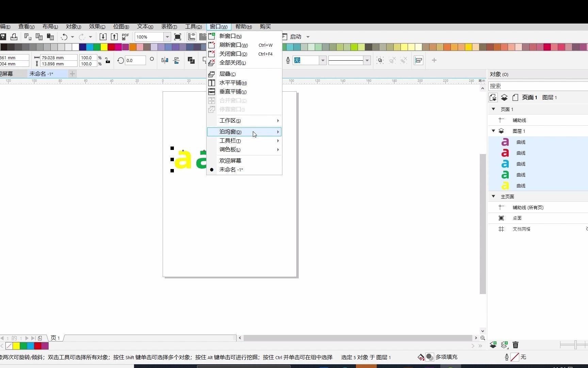Click the zoom magnifier icon near the scrollbar
Image resolution: width=588 pixels, height=368 pixels.
coord(483,338)
